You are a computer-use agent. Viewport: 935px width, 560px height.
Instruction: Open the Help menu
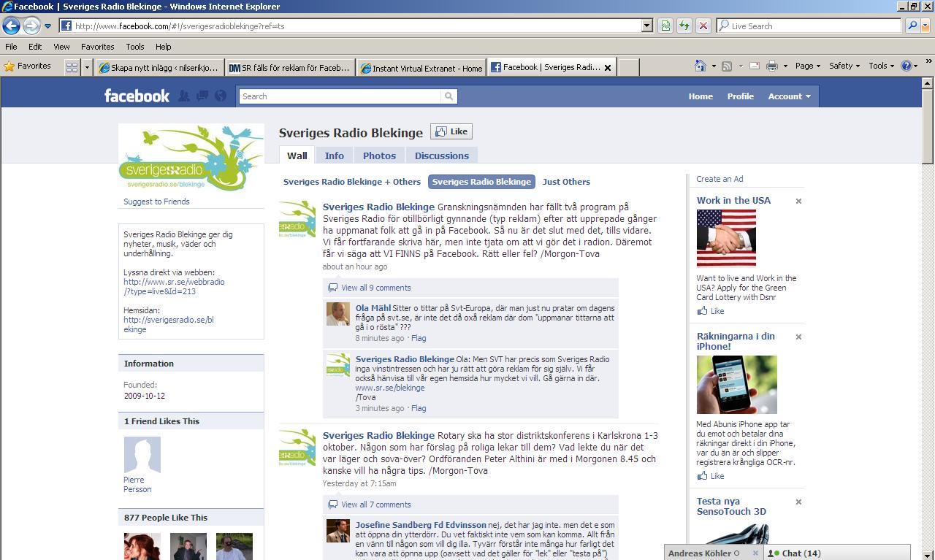tap(163, 46)
